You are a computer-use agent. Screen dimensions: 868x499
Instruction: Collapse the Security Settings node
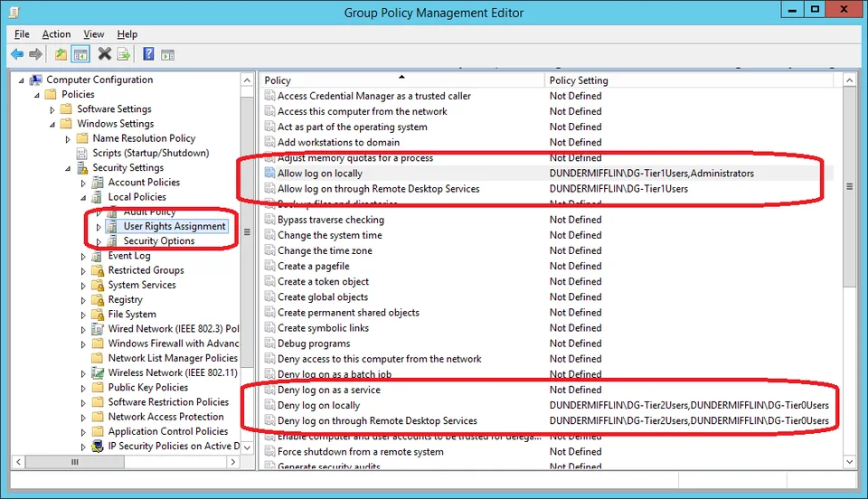click(x=68, y=169)
